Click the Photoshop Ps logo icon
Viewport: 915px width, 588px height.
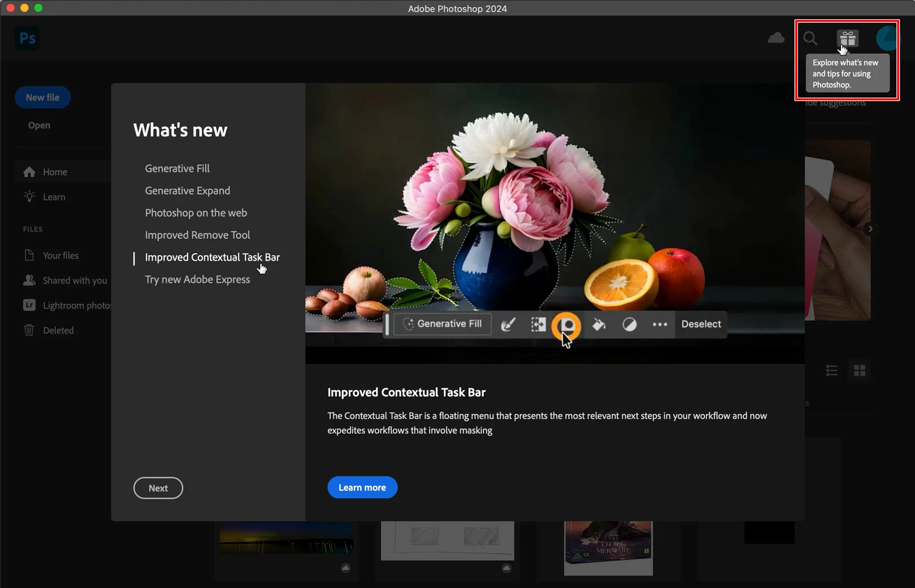27,38
